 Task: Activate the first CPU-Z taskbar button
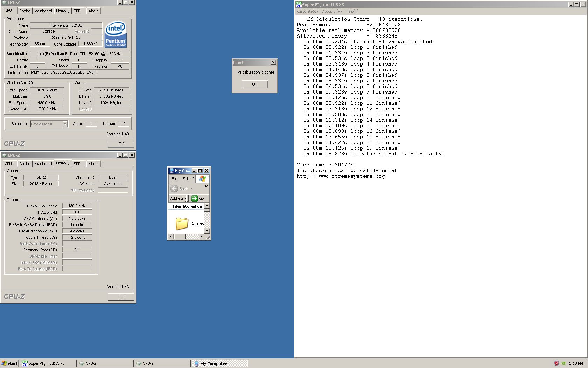coord(106,363)
